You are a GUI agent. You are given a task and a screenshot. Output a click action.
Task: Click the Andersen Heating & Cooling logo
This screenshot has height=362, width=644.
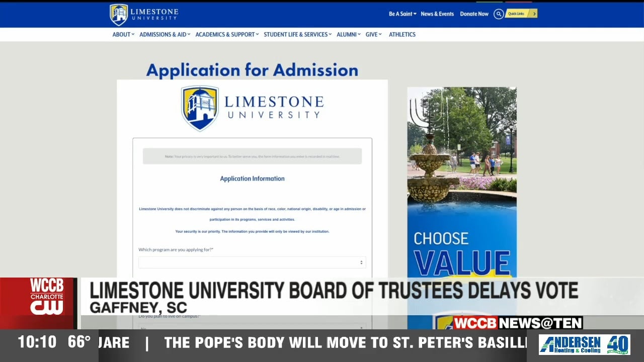584,345
